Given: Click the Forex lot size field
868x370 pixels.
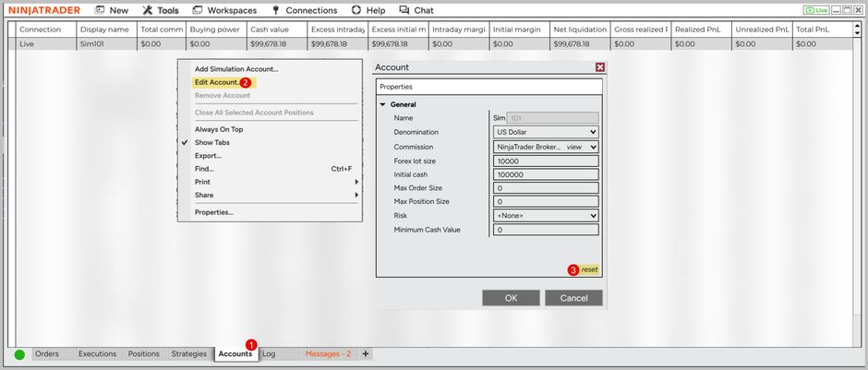Looking at the screenshot, I should tap(546, 161).
